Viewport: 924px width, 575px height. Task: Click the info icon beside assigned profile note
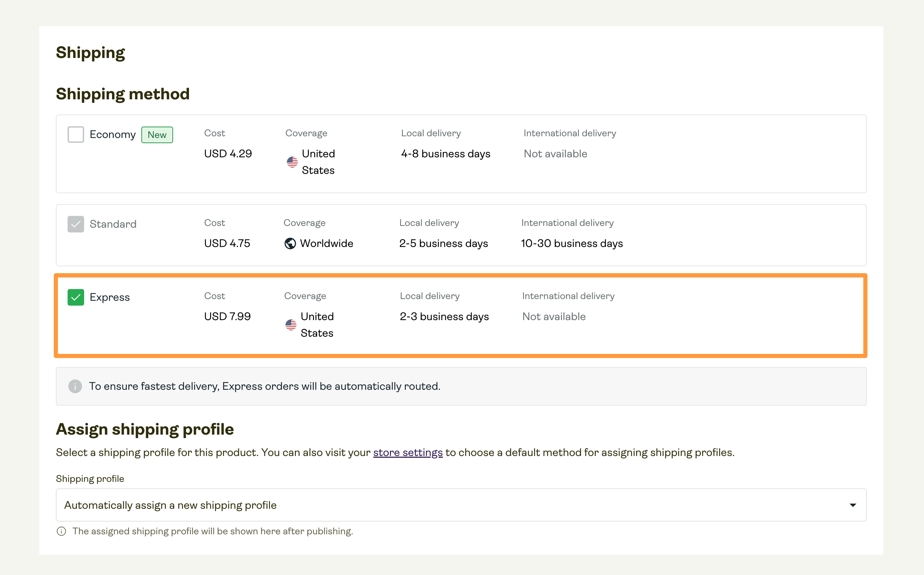[61, 531]
